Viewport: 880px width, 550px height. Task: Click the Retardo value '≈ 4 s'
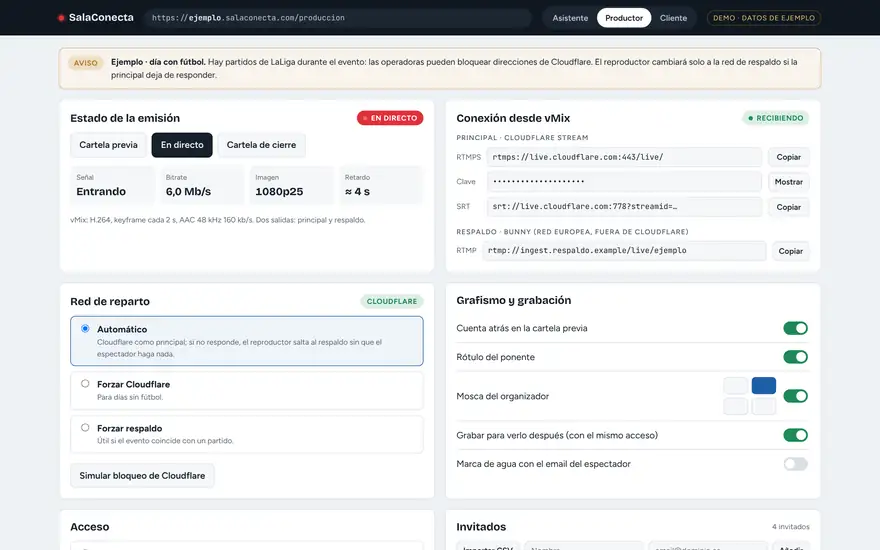[358, 191]
